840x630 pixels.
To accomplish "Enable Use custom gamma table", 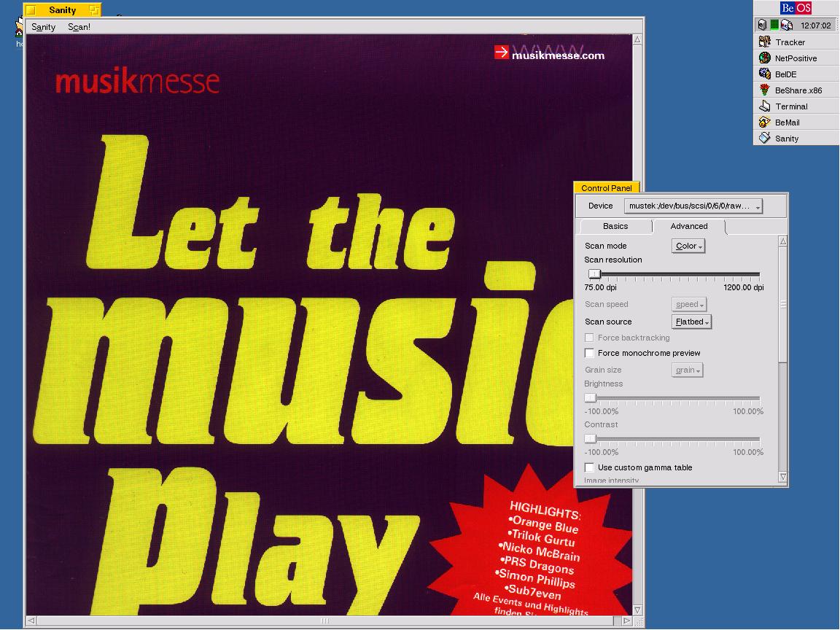I will pos(590,467).
